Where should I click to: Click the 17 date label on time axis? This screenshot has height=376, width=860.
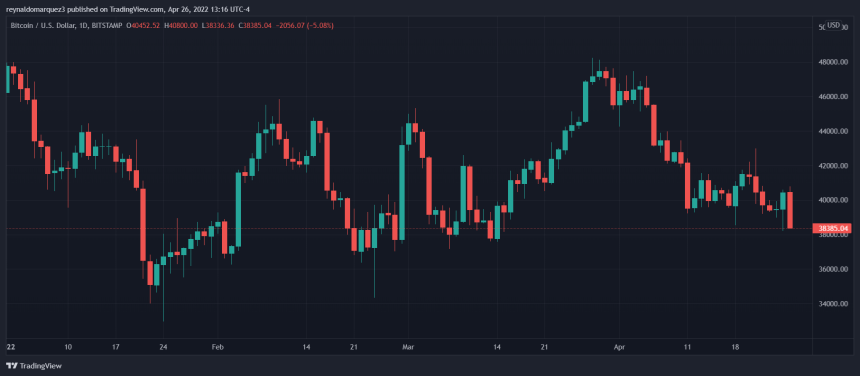point(115,347)
